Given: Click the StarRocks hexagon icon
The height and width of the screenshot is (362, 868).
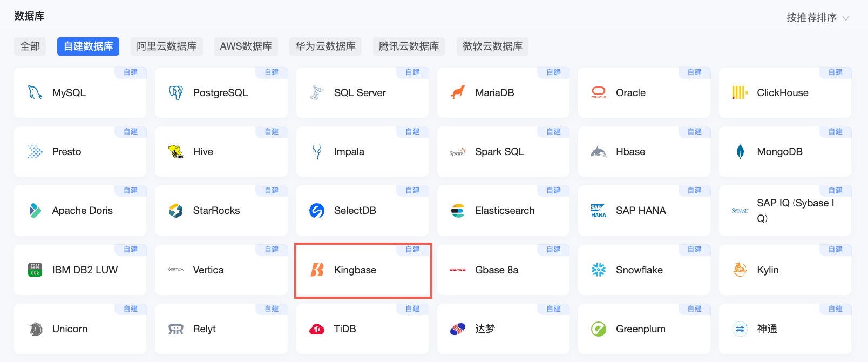Looking at the screenshot, I should [176, 211].
